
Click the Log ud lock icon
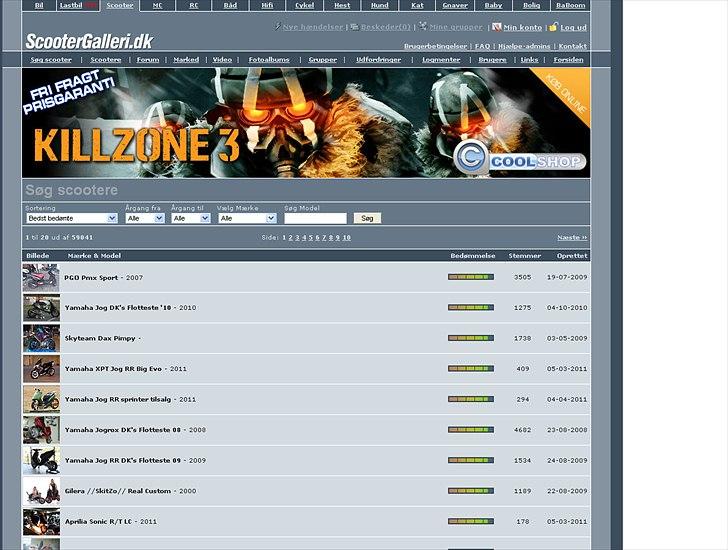point(553,27)
